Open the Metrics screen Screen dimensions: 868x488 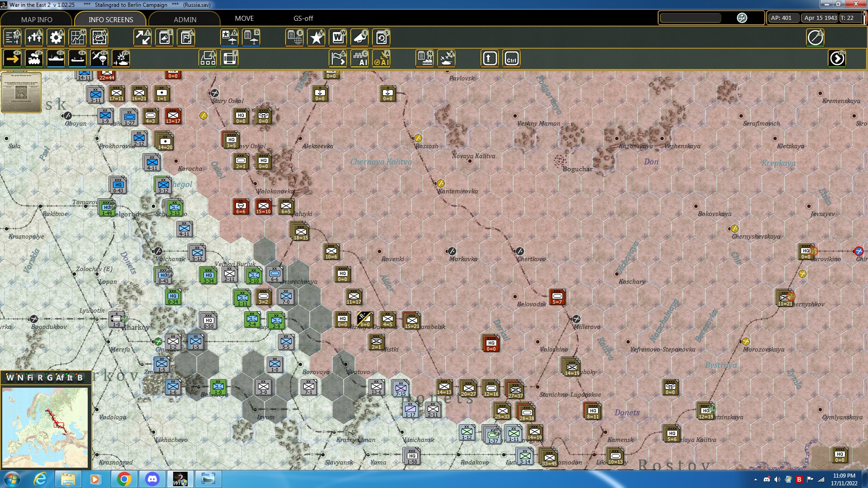77,38
